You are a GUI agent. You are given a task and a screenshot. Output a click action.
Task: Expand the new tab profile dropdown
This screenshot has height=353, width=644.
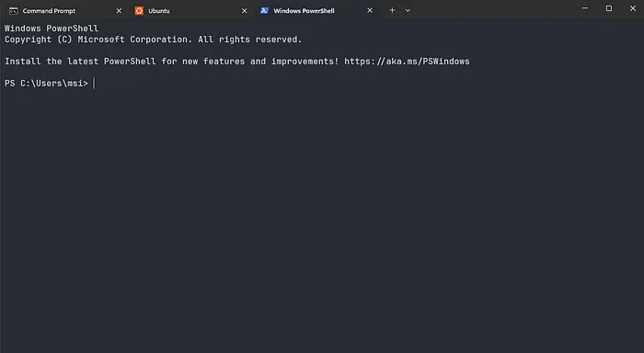click(408, 11)
